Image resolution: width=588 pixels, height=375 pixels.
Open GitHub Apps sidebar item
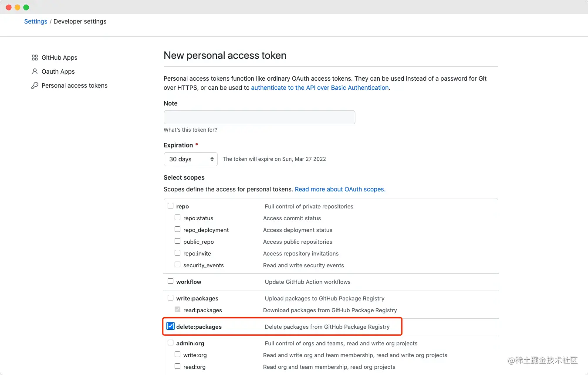[60, 58]
